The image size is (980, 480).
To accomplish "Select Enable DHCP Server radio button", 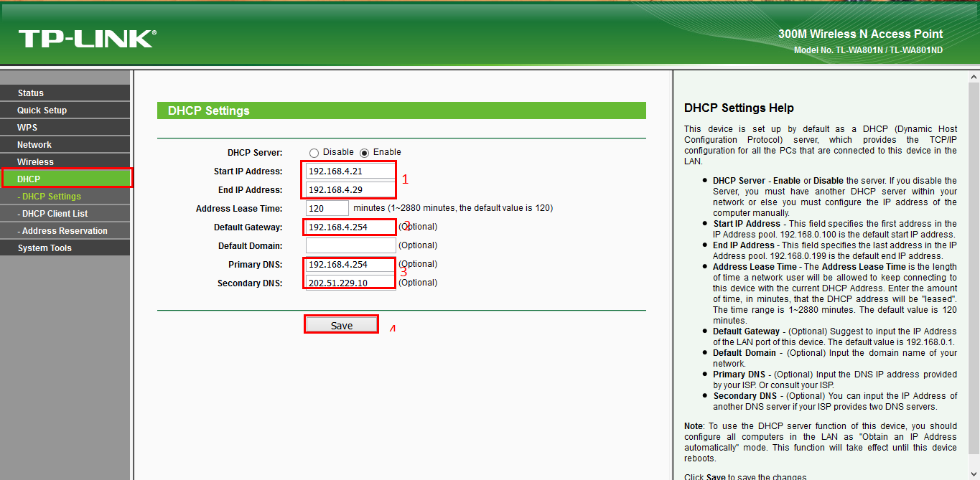I will [364, 153].
